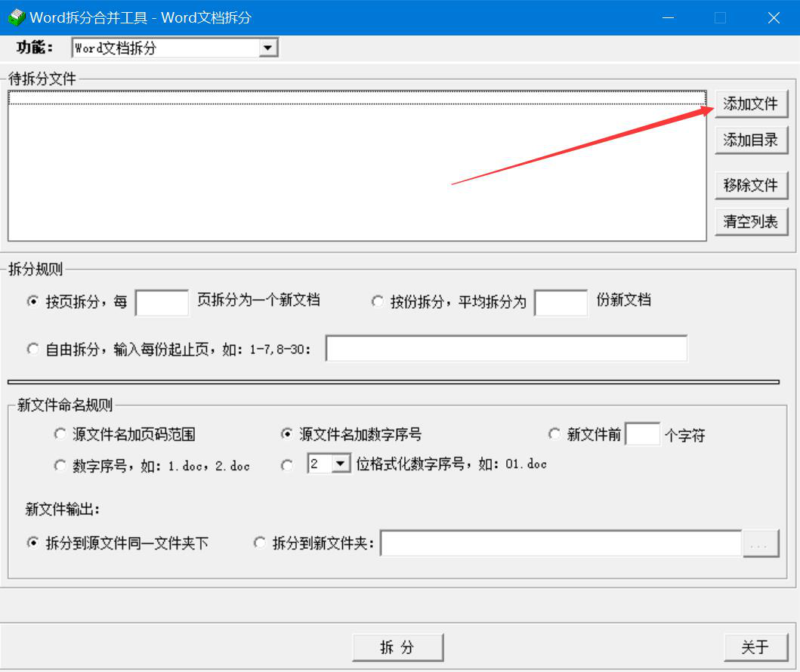Close the Word拆分合并工具 window
Image resolution: width=800 pixels, height=672 pixels.
[774, 18]
